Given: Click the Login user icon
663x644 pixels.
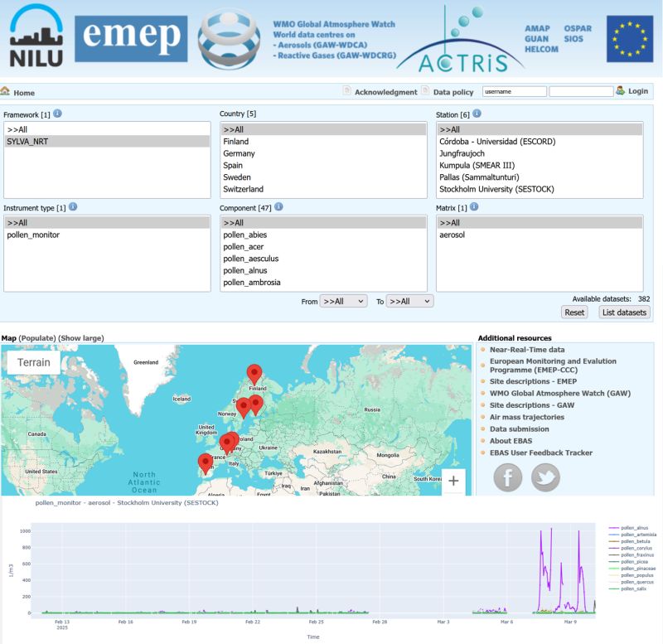Looking at the screenshot, I should [x=620, y=90].
